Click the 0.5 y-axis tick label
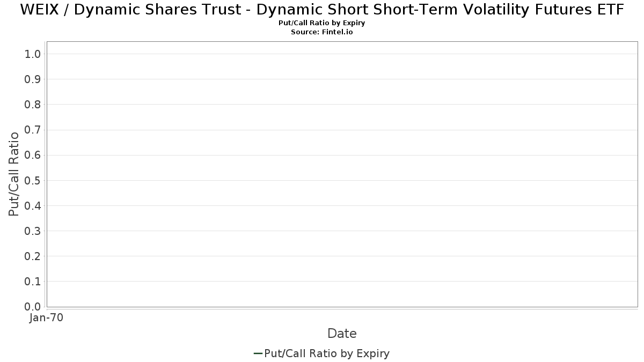644x362 pixels. pos(33,180)
